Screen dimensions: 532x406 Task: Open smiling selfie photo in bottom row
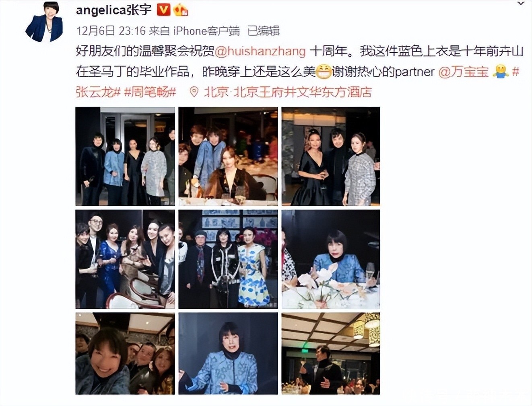click(x=125, y=353)
